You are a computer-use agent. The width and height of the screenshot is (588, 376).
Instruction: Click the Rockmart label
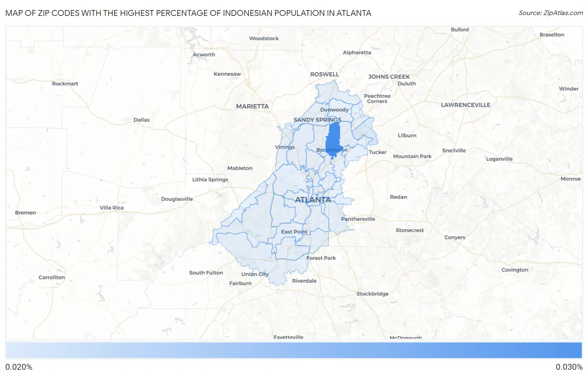(65, 84)
